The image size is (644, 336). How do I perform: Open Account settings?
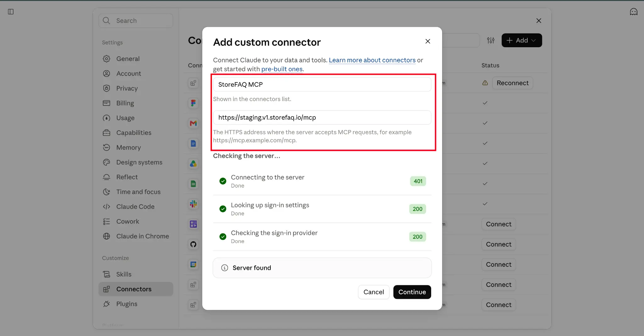click(136, 73)
